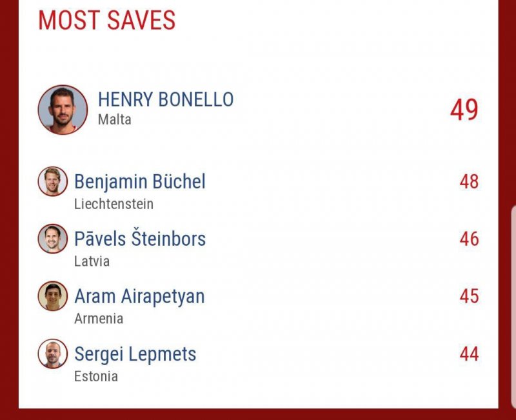Click Sergei Lepmets' round avatar
516x420 pixels.
(52, 354)
